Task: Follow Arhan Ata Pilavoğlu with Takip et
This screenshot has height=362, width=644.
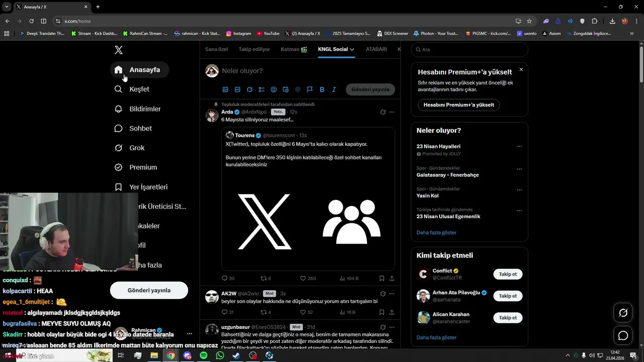Action: pos(508,296)
